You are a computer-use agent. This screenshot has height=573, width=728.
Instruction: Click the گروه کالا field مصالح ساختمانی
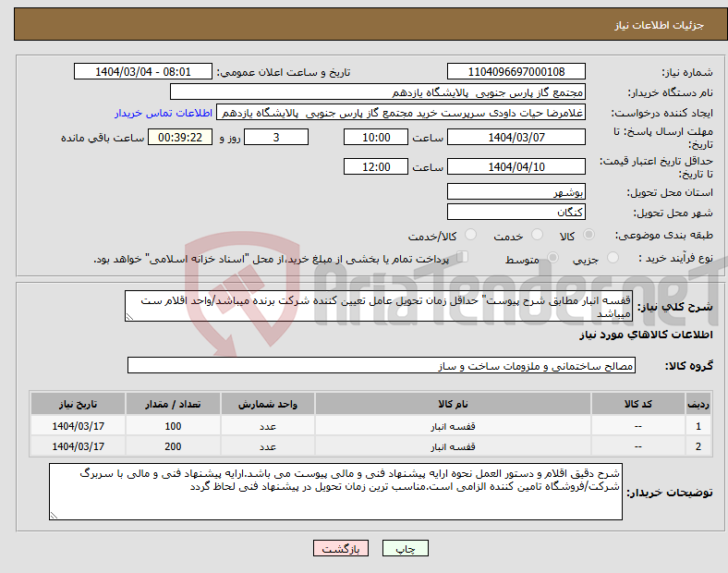pyautogui.click(x=382, y=365)
